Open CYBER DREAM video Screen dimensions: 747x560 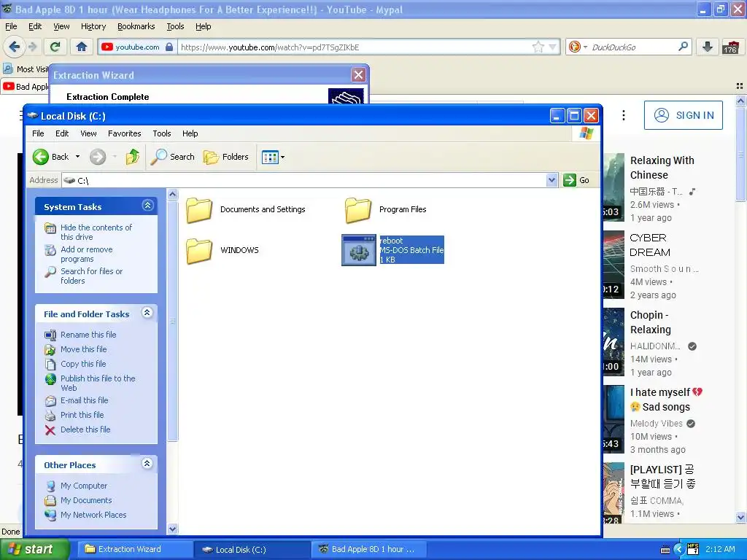[x=650, y=245]
